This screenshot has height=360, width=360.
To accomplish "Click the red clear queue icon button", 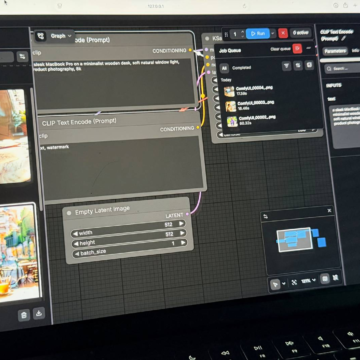I will 297,49.
